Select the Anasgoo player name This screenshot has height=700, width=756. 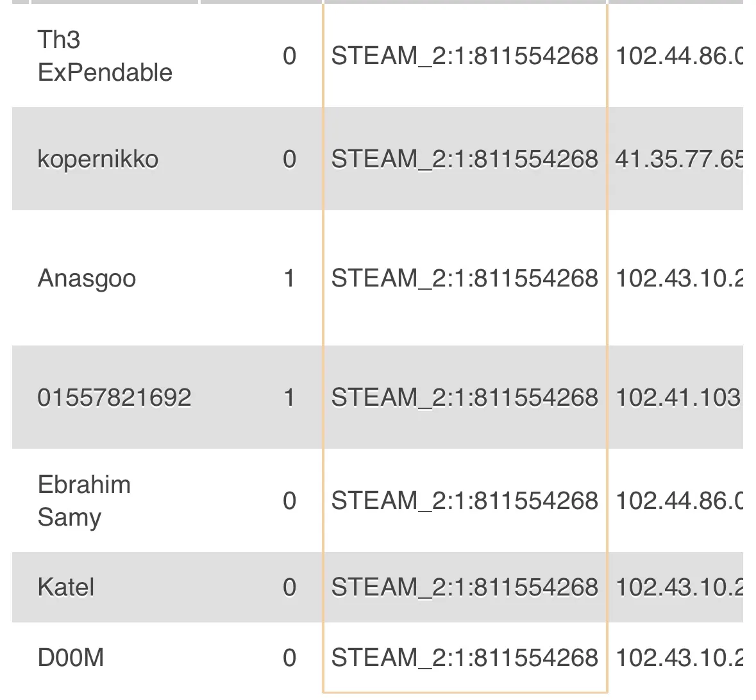pos(87,278)
